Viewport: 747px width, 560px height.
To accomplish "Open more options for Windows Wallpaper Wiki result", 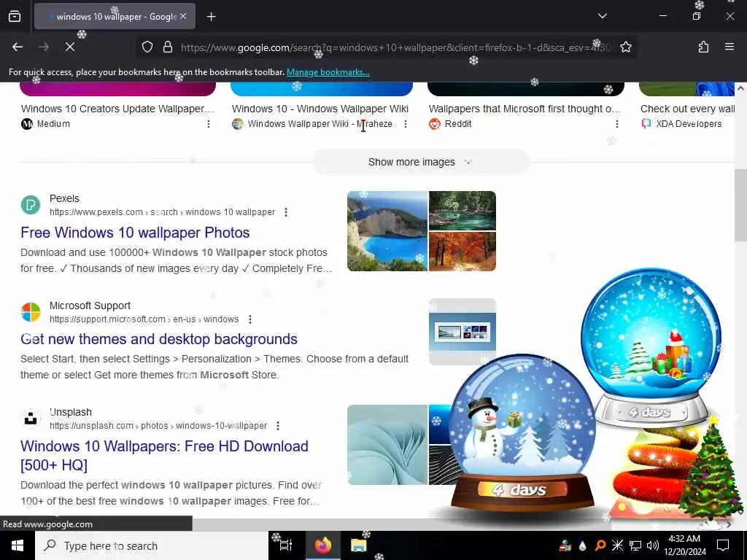I will point(406,124).
